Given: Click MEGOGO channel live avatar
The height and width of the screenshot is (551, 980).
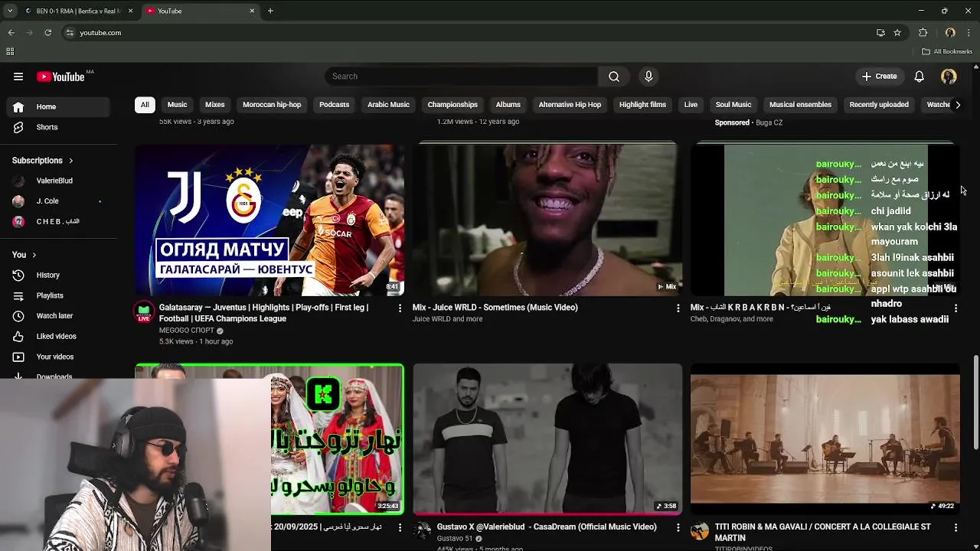Looking at the screenshot, I should click(x=143, y=311).
